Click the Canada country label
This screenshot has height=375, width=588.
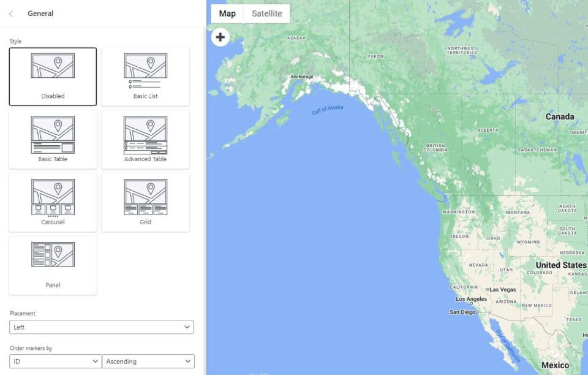[559, 116]
